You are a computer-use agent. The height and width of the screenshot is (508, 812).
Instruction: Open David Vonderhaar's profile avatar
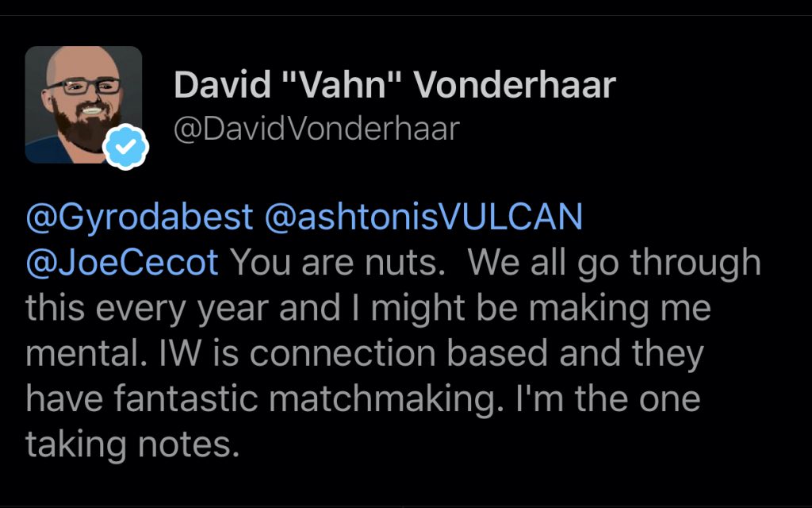(83, 105)
